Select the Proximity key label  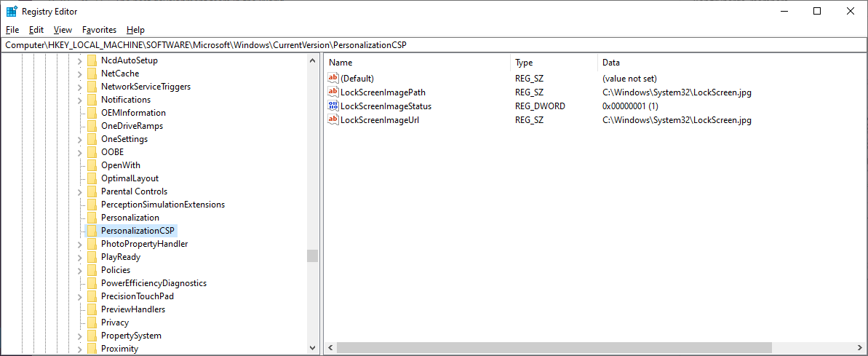coord(119,349)
